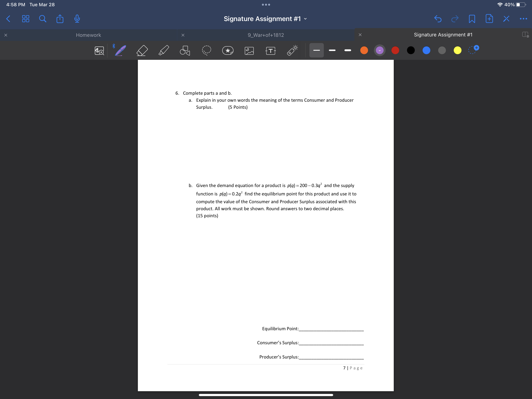532x399 pixels.
Task: Undo the last action
Action: click(438, 19)
